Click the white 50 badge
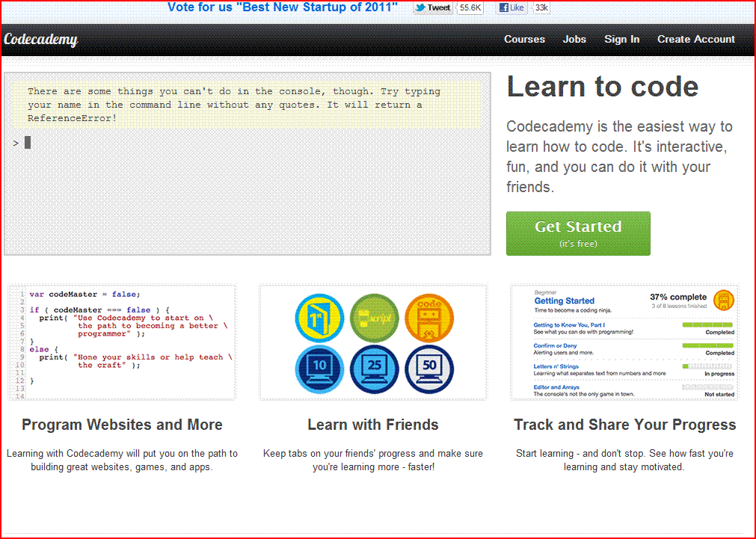Viewport: 756px width, 539px height. (429, 369)
